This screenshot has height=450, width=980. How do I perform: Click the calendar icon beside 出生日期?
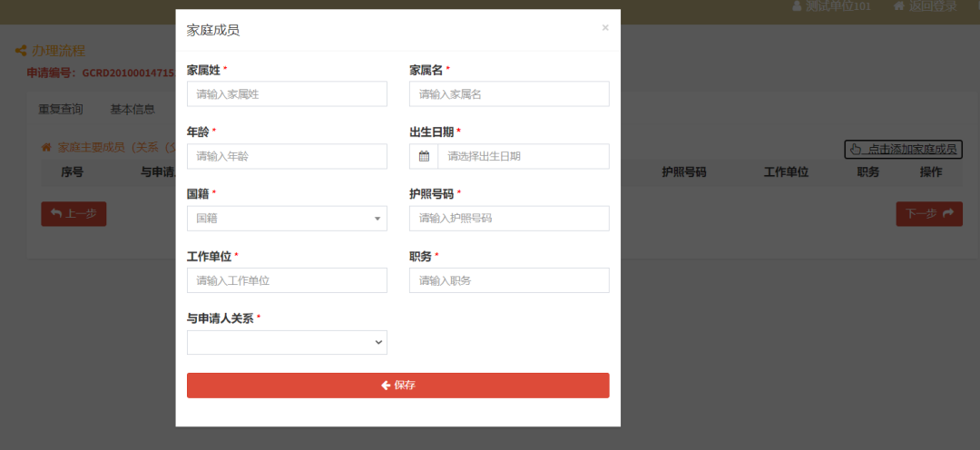click(x=424, y=156)
